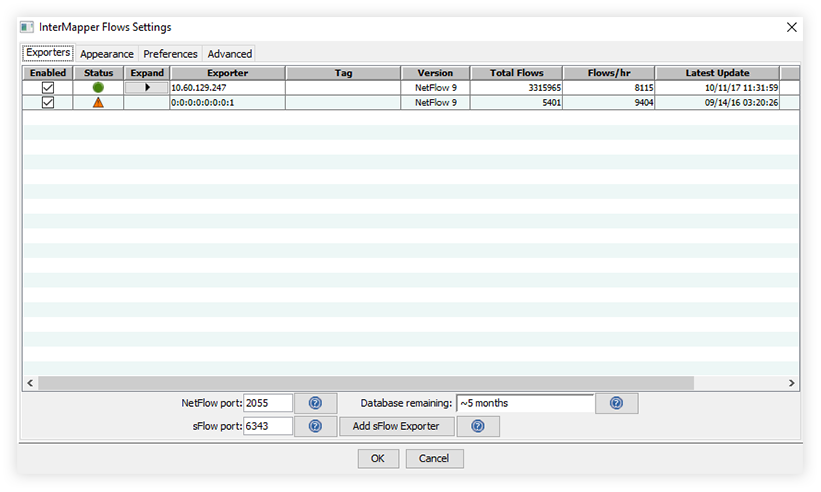The width and height of the screenshot is (821, 492).
Task: Click the horizontal scrollbar left arrow
Action: click(x=30, y=383)
